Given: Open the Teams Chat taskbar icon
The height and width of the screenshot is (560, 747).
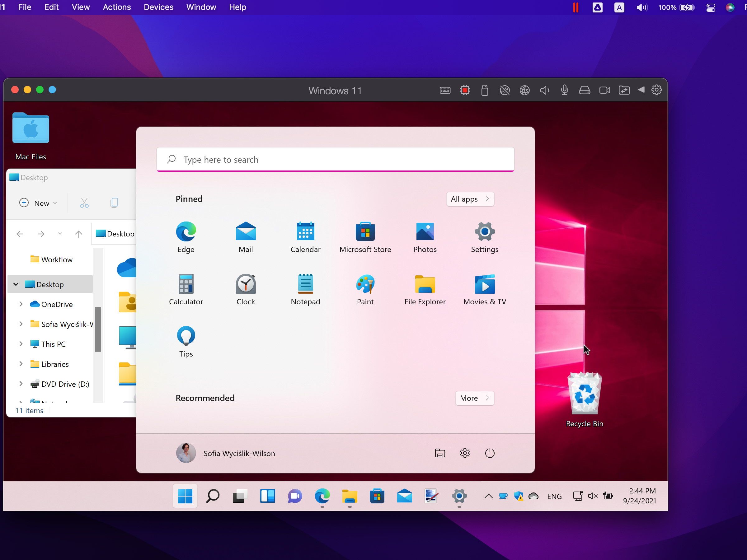Looking at the screenshot, I should point(295,496).
